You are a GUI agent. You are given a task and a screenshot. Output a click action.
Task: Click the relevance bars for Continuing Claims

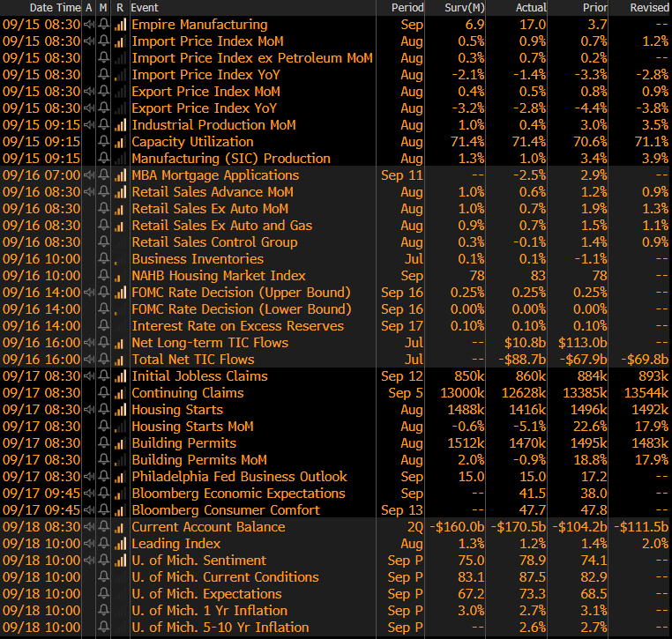121,393
